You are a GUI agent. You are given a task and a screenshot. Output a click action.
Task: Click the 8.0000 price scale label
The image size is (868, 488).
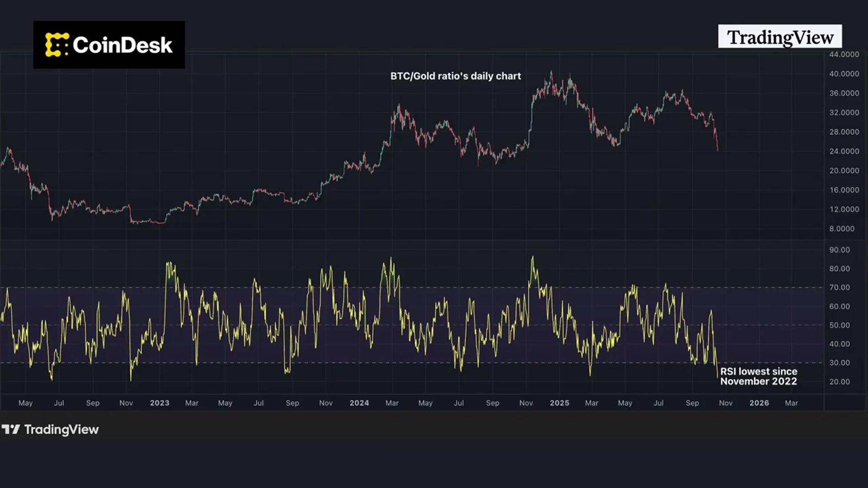[841, 229]
